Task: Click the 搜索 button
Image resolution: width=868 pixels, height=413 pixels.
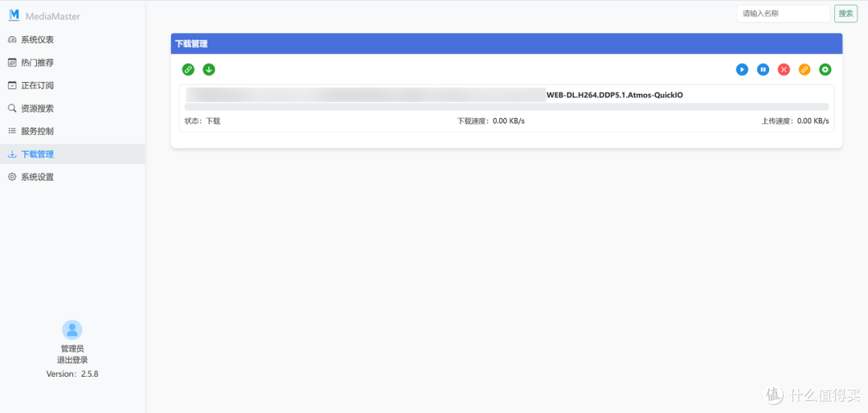Action: click(x=845, y=14)
